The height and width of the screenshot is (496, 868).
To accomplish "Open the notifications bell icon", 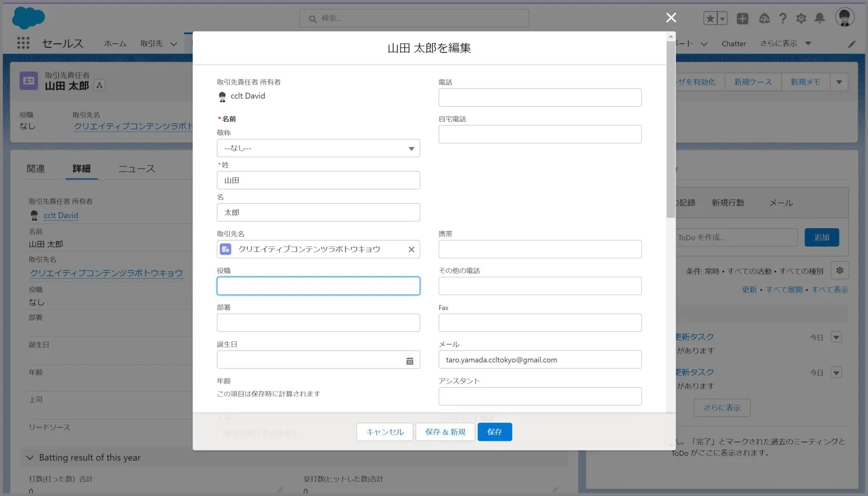I will point(819,19).
